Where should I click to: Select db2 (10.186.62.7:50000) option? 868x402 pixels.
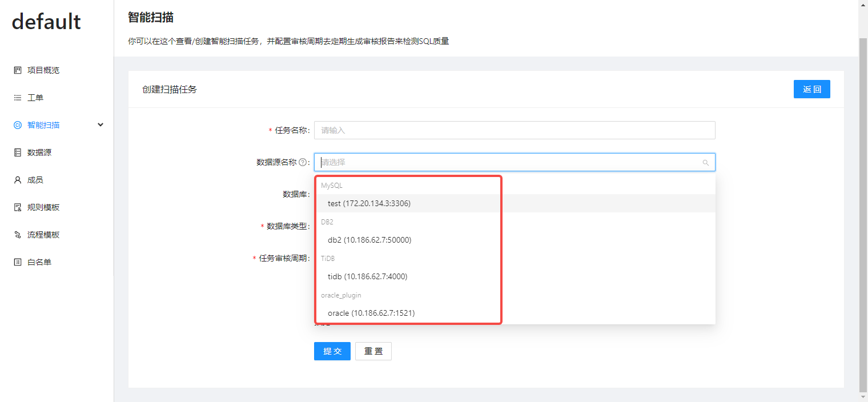[515, 240]
